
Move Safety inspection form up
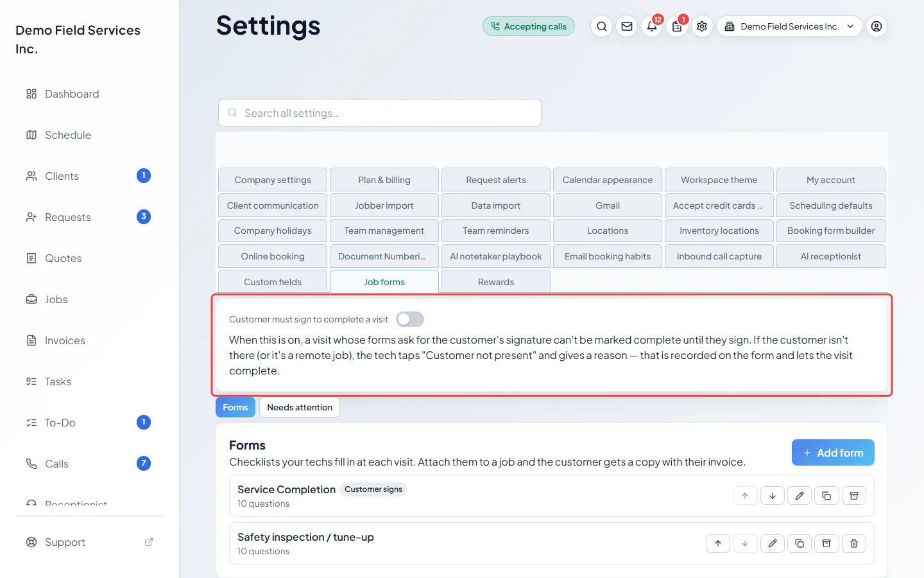tap(718, 543)
